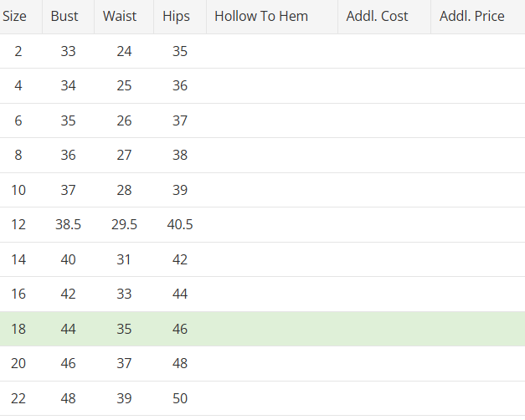Click the Waist column header

(x=120, y=17)
